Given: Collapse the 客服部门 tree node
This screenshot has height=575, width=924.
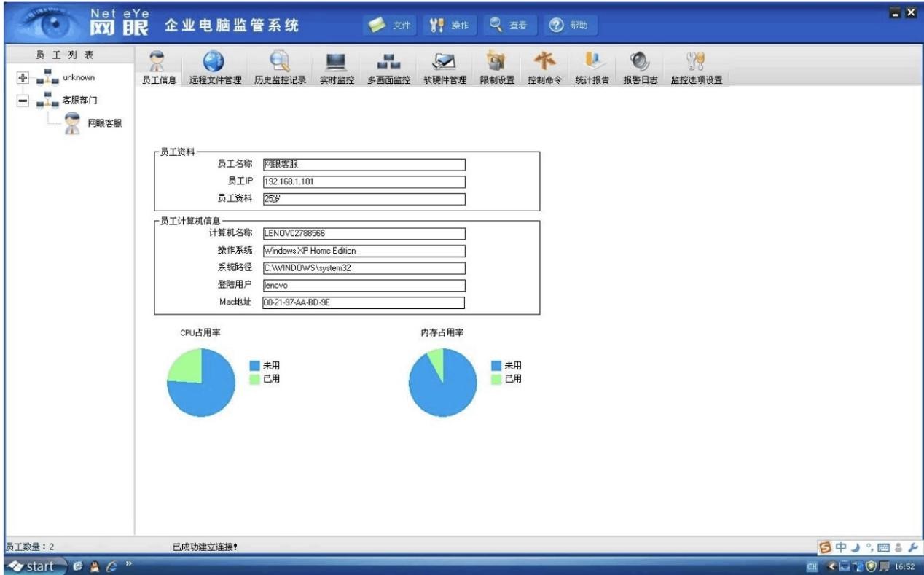Looking at the screenshot, I should [23, 100].
